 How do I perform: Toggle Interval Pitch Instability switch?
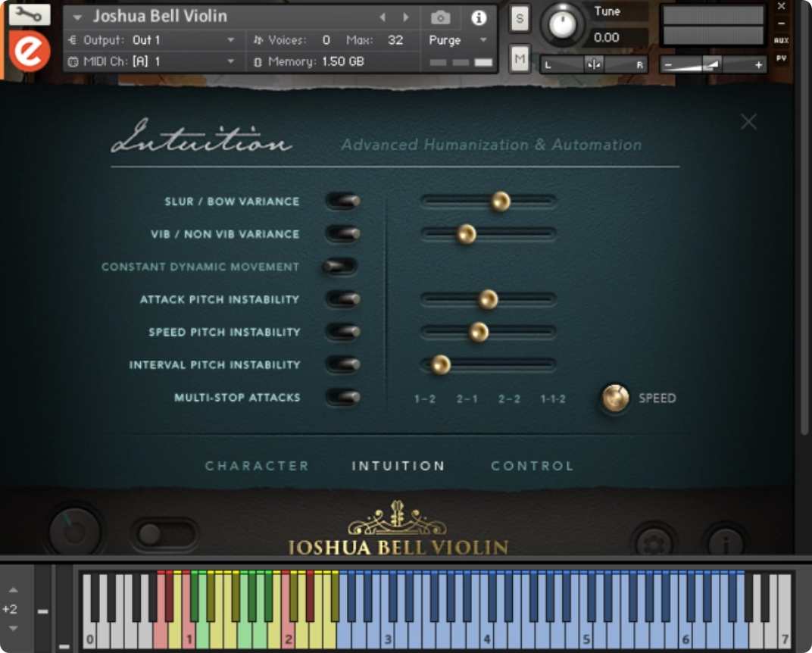[343, 364]
